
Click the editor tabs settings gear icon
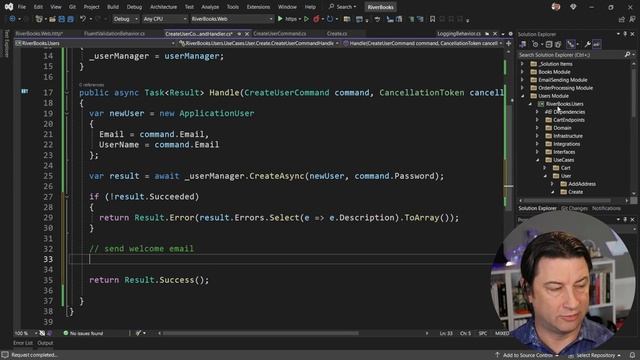point(510,33)
